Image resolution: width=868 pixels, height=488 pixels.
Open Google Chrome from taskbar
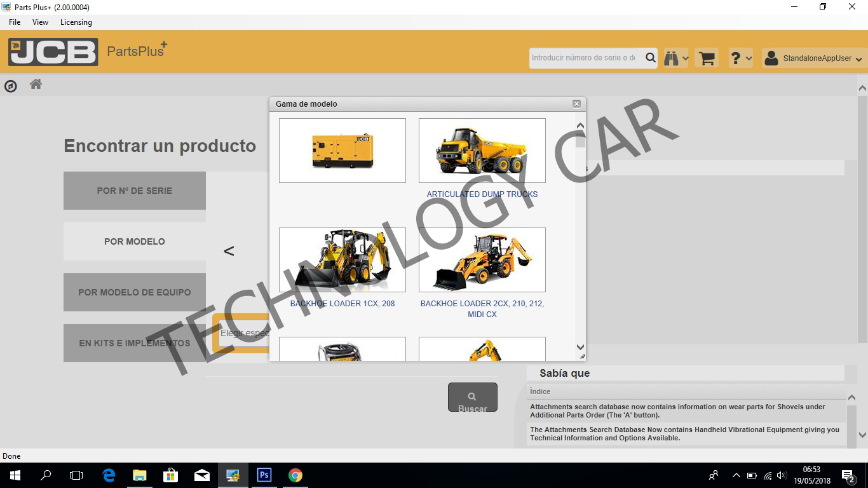[x=295, y=475]
